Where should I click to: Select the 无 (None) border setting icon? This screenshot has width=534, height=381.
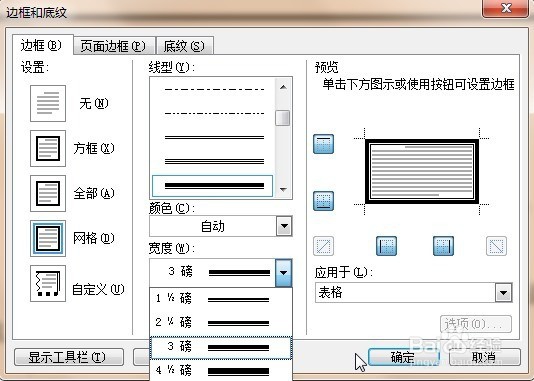click(x=48, y=104)
